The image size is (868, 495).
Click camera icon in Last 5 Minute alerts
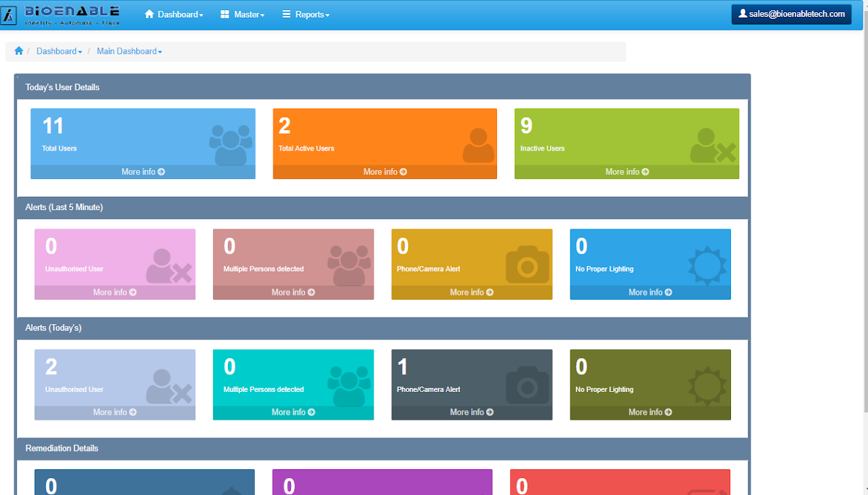527,264
